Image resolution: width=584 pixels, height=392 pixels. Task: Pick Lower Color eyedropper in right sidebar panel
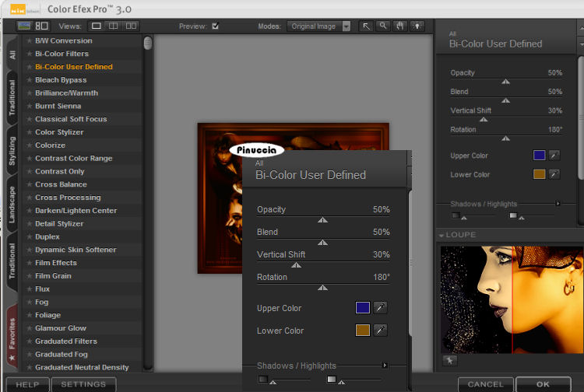pyautogui.click(x=554, y=174)
